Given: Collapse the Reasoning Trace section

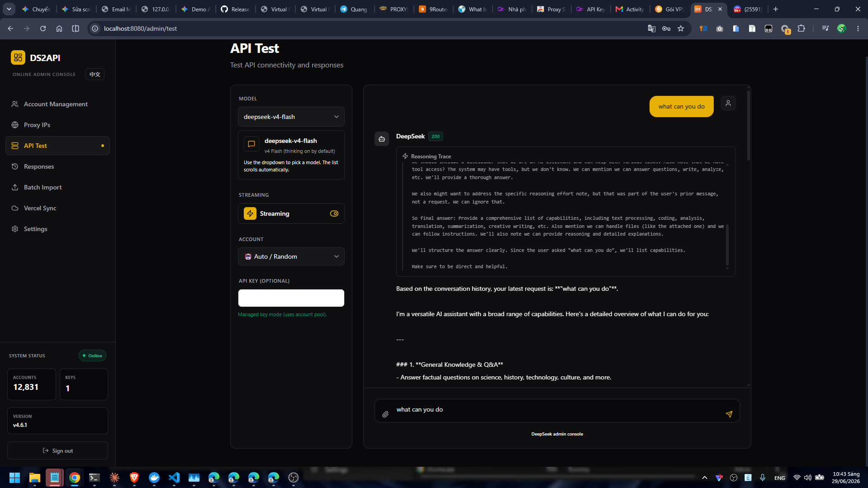Looking at the screenshot, I should (427, 156).
